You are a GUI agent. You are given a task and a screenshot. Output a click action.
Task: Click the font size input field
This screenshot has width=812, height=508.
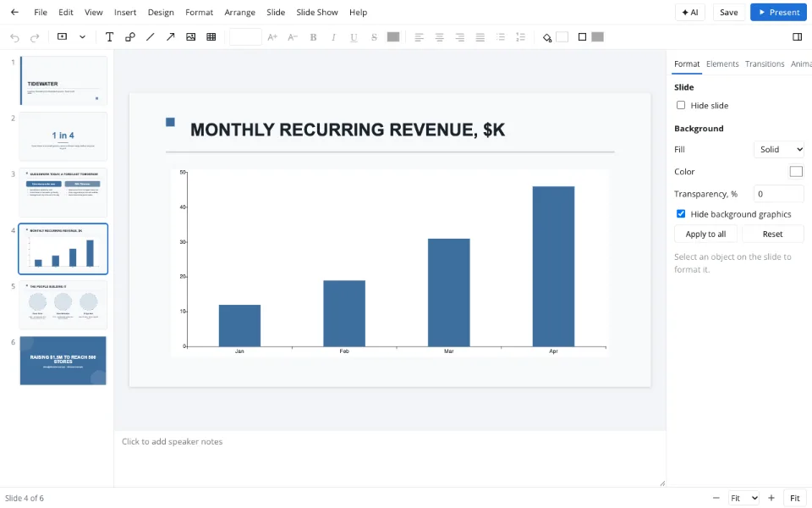coord(245,36)
